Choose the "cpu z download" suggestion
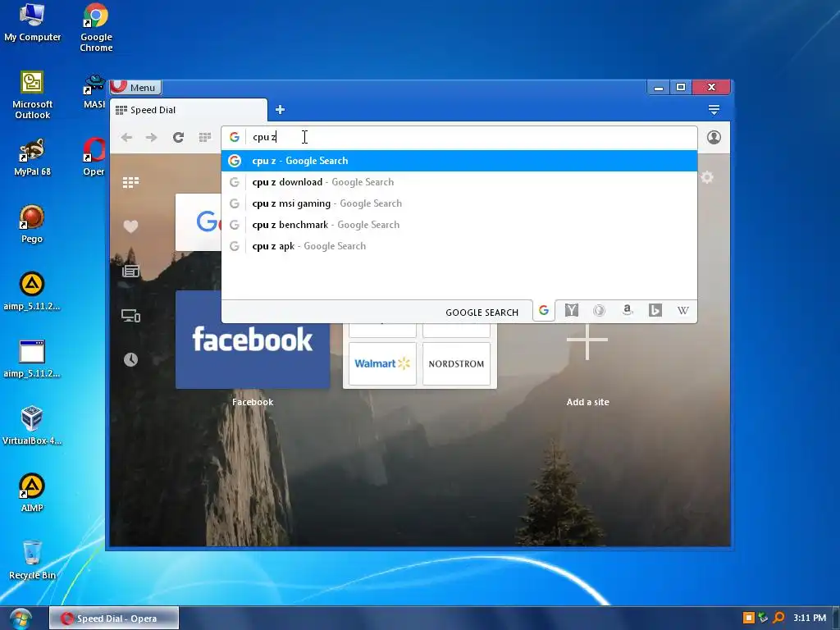Screen dimensions: 840x630 pyautogui.click(x=459, y=182)
